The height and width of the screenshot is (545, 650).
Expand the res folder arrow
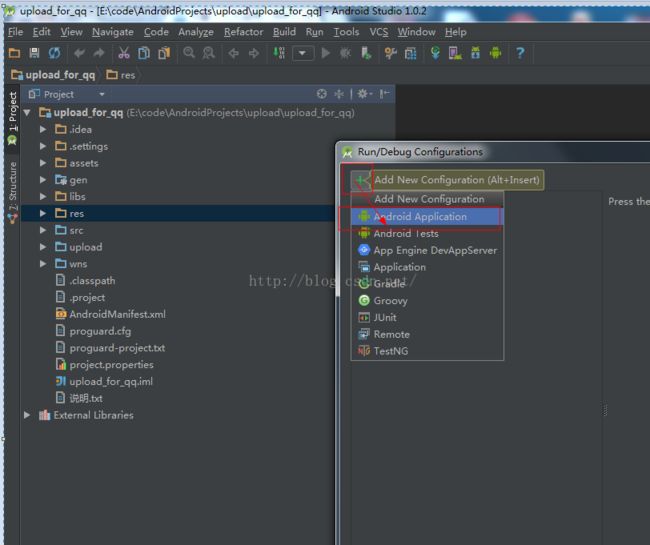tap(43, 213)
